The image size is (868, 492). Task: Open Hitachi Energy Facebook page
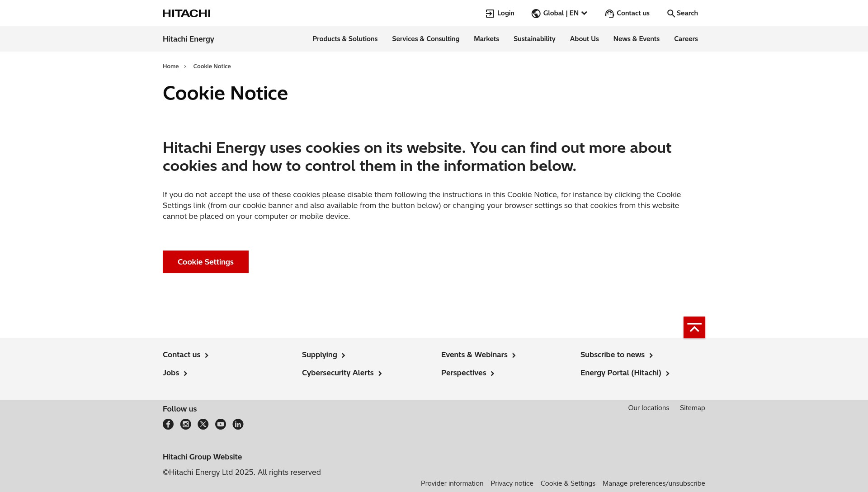pyautogui.click(x=168, y=424)
